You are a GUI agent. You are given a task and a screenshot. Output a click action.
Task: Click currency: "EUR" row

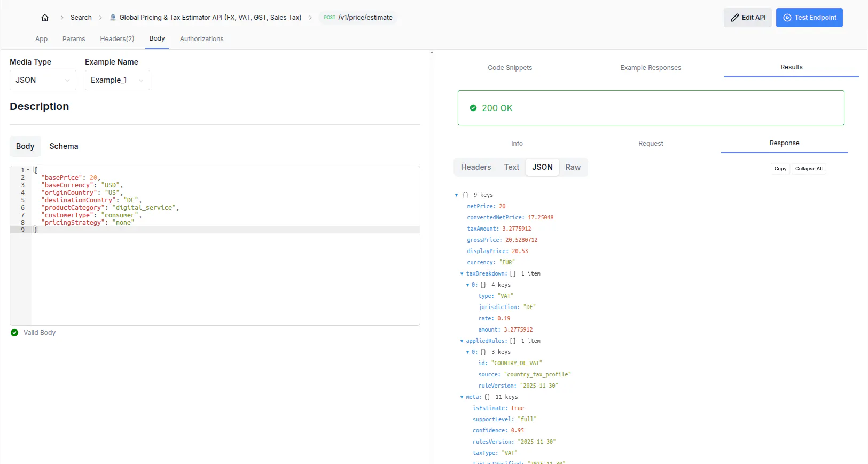pyautogui.click(x=491, y=262)
